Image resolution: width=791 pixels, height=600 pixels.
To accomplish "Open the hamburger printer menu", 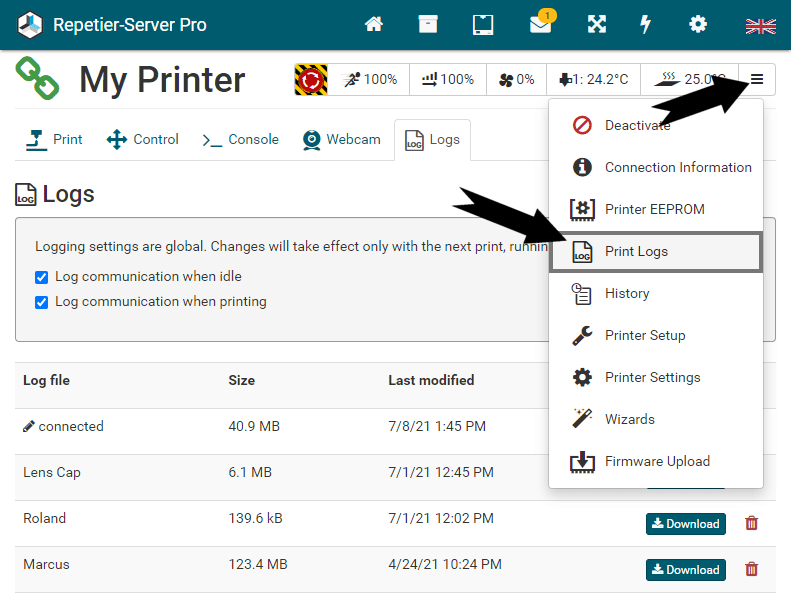I will (x=757, y=80).
